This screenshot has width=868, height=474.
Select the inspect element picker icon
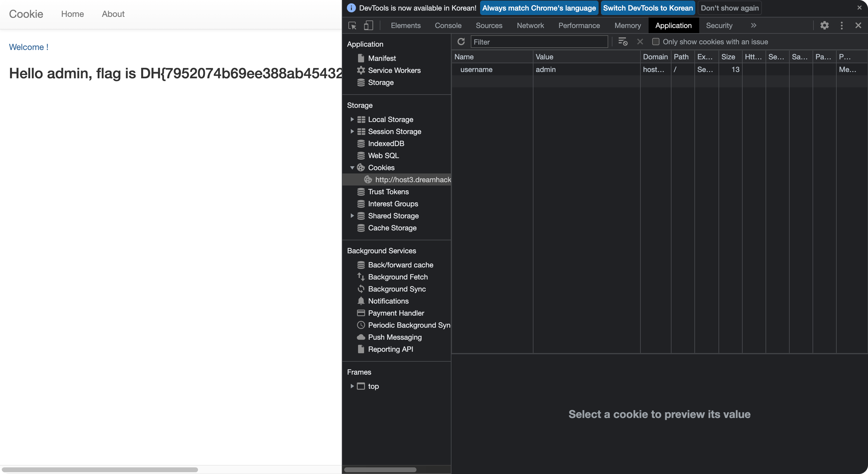352,26
